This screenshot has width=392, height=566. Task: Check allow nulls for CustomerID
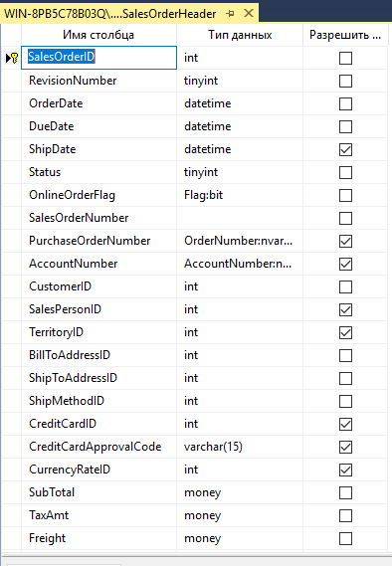345,286
